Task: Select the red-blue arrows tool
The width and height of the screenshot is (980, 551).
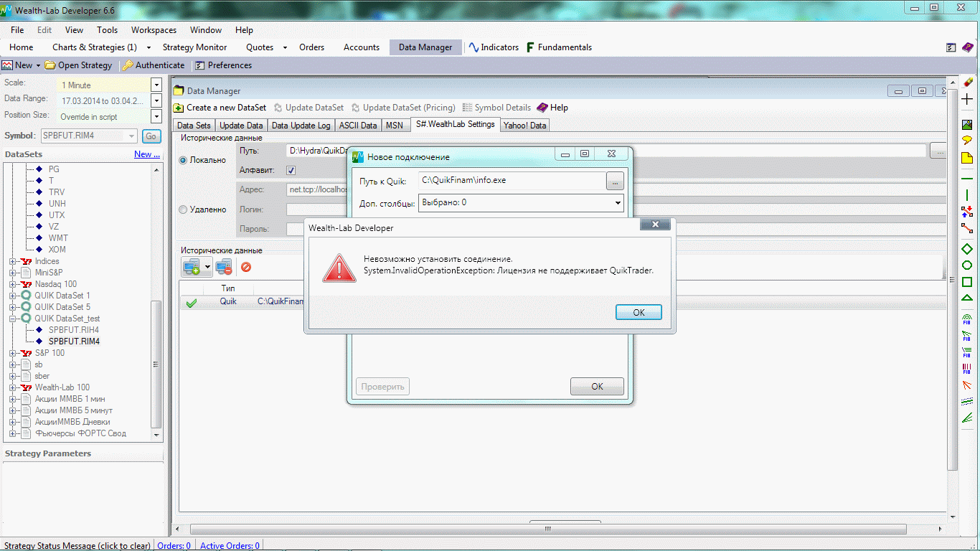Action: tap(967, 212)
